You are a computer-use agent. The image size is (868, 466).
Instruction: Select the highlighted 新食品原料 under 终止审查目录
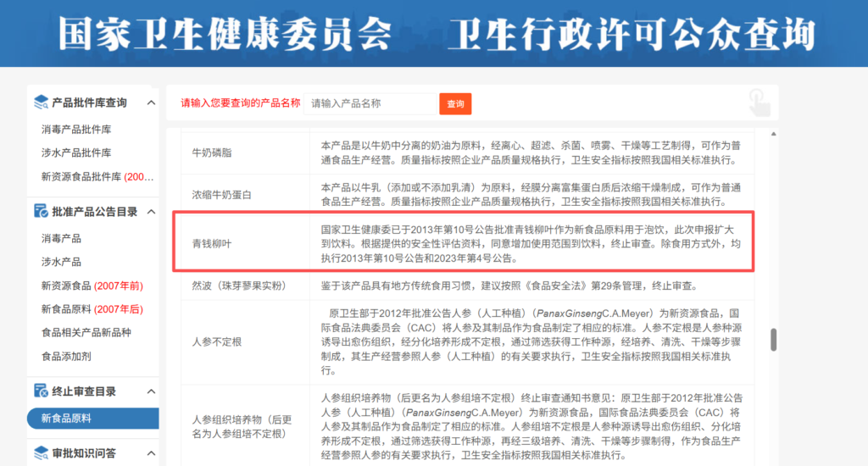pyautogui.click(x=66, y=419)
